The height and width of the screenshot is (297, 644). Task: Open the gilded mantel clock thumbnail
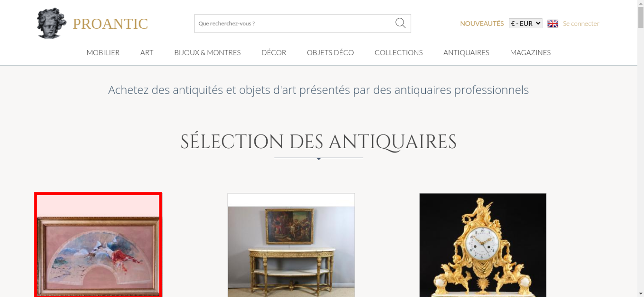[x=483, y=245]
